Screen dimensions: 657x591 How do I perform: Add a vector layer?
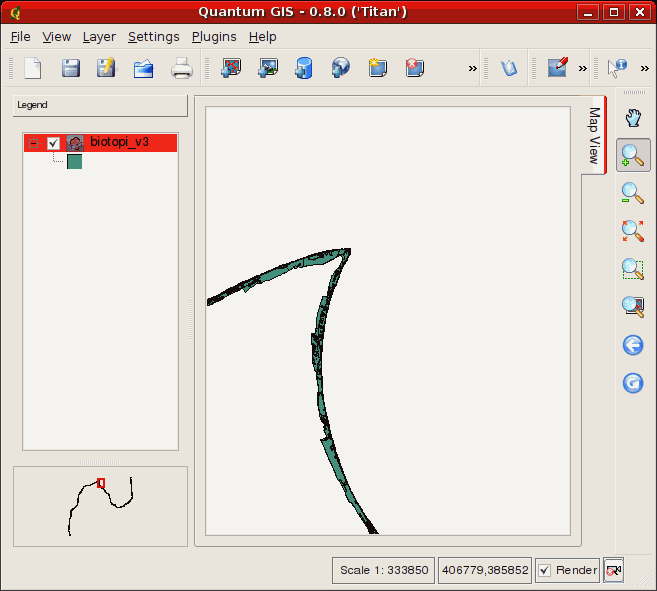[x=231, y=68]
